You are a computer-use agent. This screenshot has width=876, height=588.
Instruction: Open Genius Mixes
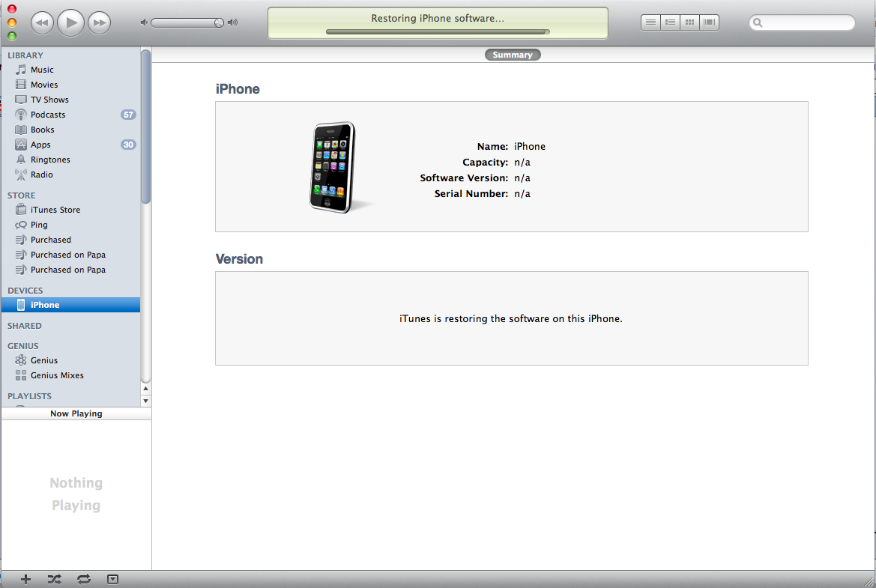pyautogui.click(x=70, y=376)
